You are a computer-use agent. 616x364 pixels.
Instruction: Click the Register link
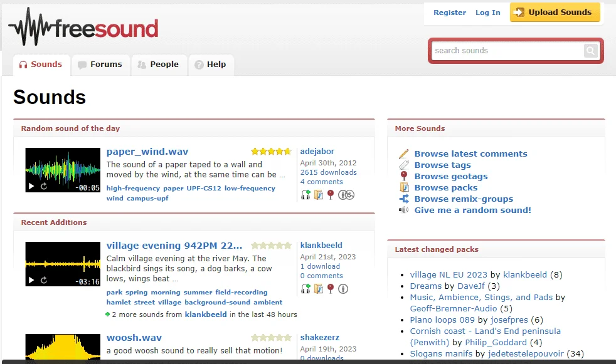coord(449,13)
